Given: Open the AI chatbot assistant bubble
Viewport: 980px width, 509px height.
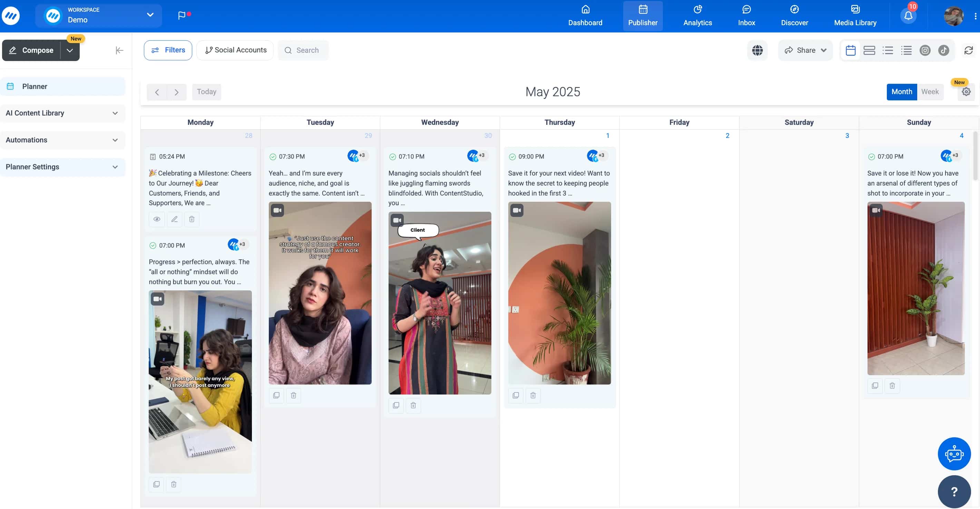Looking at the screenshot, I should [x=954, y=453].
